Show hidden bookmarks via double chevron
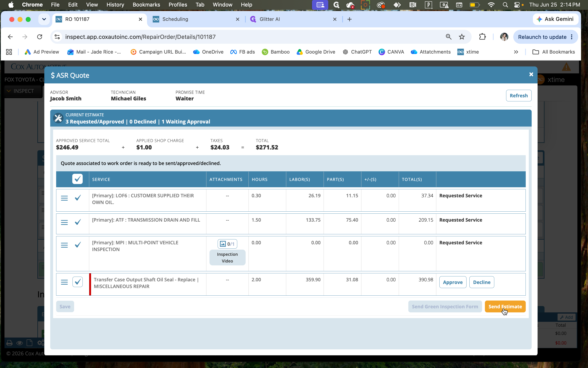 (x=516, y=52)
